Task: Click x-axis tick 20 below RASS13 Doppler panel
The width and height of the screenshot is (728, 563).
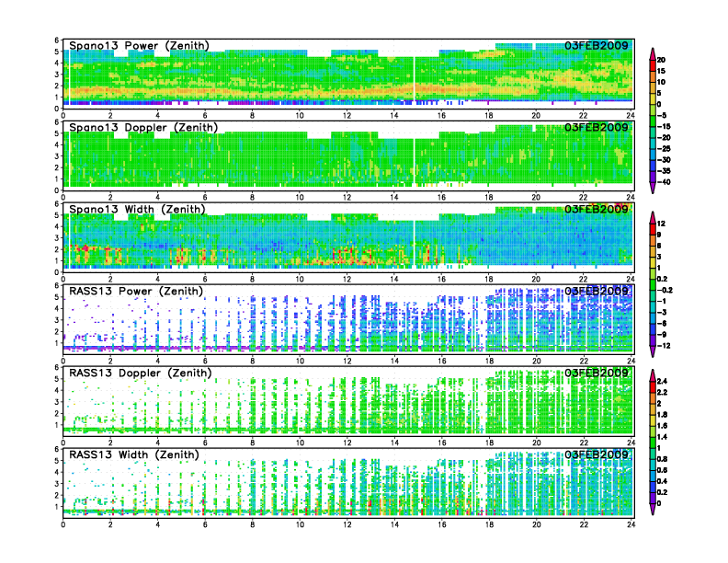Action: (x=536, y=442)
